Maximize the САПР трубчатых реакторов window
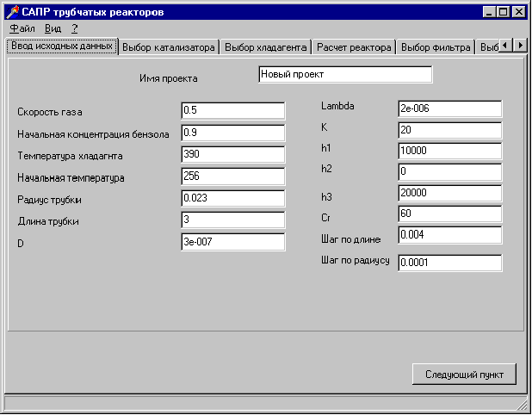Image resolution: width=532 pixels, height=415 pixels. (x=503, y=12)
